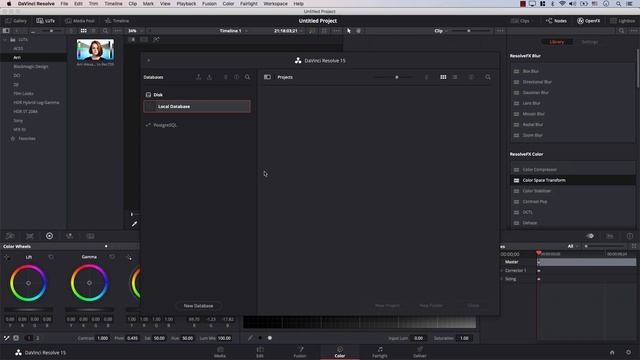
Task: Switch projects to thumbnail grid view
Action: click(443, 77)
